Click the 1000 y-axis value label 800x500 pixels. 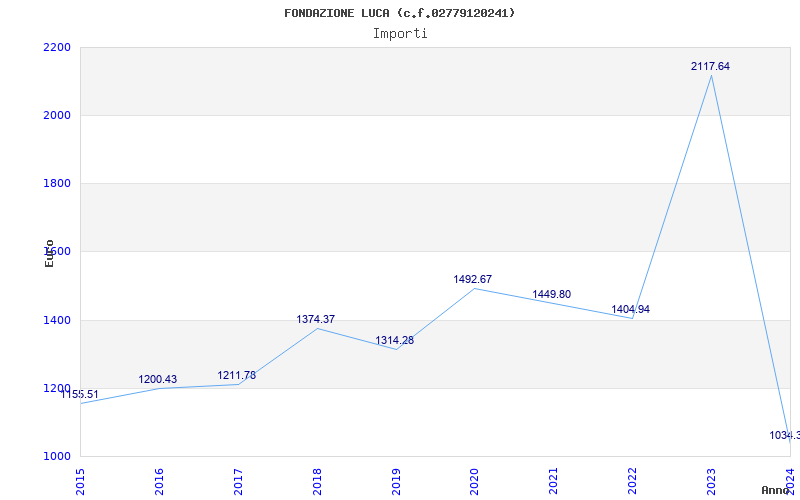click(x=58, y=456)
